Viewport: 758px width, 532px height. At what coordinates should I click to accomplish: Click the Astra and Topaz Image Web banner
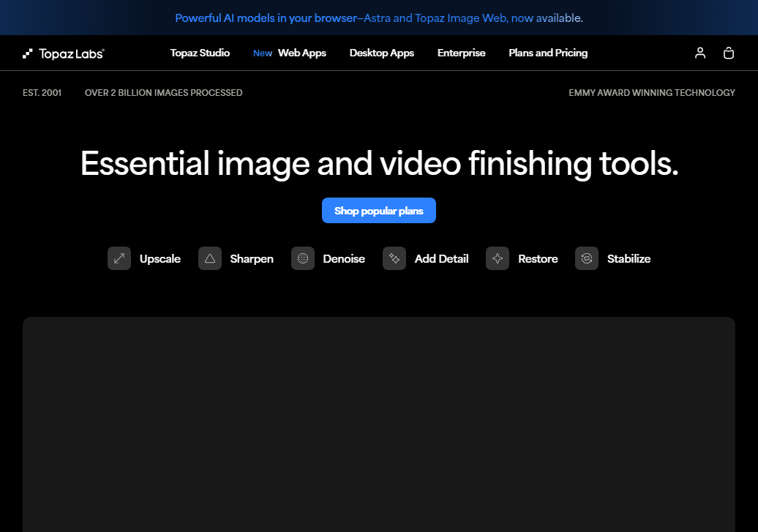(379, 18)
